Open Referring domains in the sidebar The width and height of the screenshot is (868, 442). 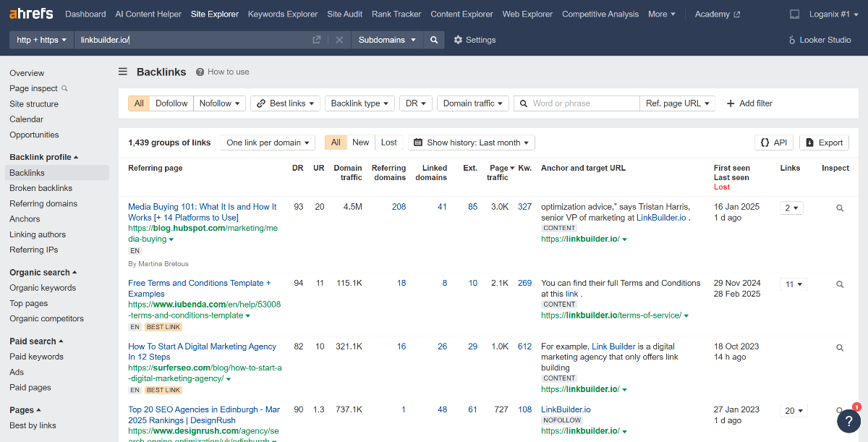[x=43, y=204]
